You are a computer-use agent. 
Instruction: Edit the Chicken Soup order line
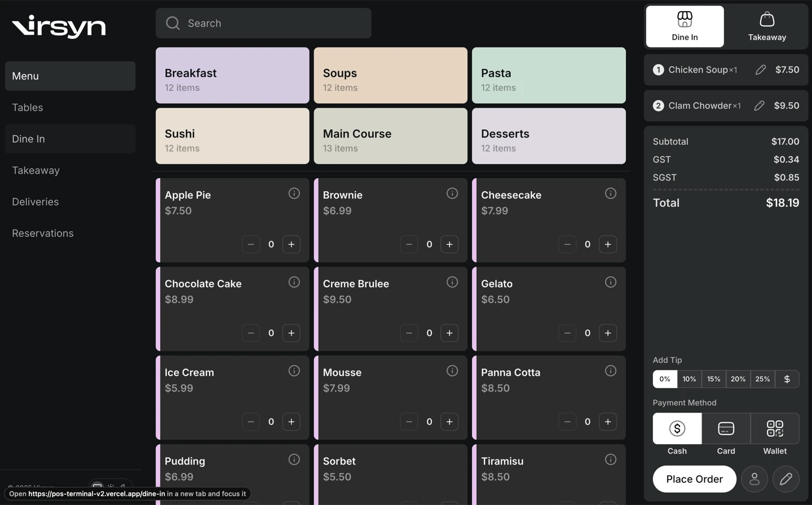pyautogui.click(x=761, y=70)
